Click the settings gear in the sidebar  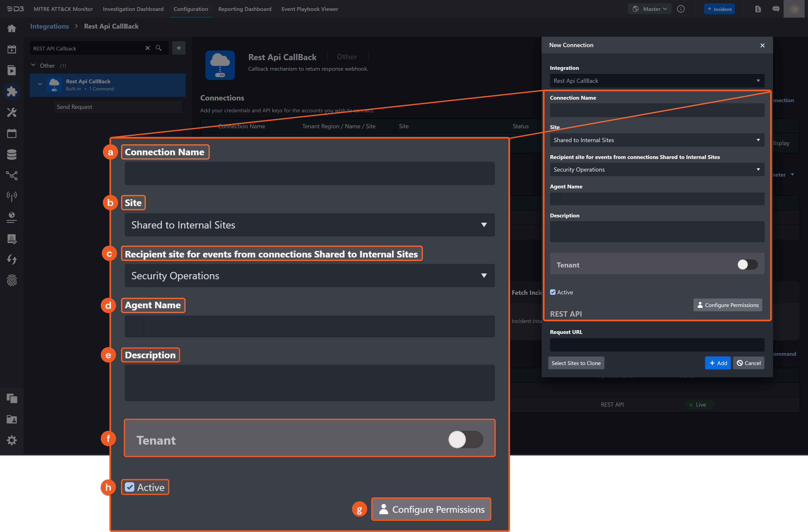click(12, 440)
